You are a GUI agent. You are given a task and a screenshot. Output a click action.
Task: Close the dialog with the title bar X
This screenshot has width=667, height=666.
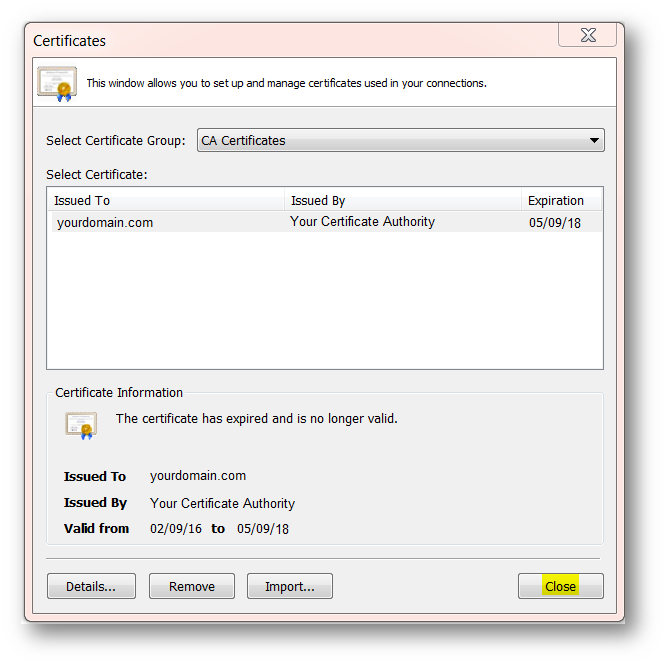587,36
